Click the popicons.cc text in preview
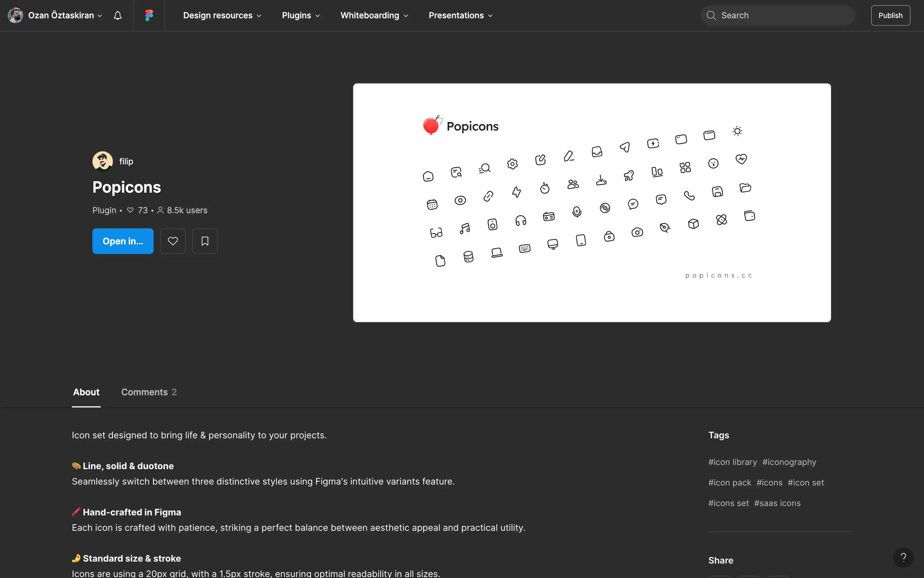 point(719,275)
